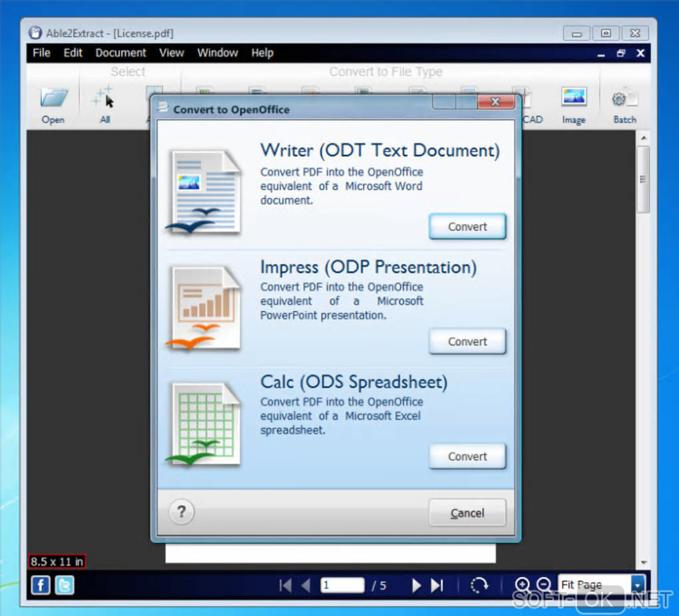Click the zoom in magnifier icon
Screen dimensions: 679x616
pos(523,585)
